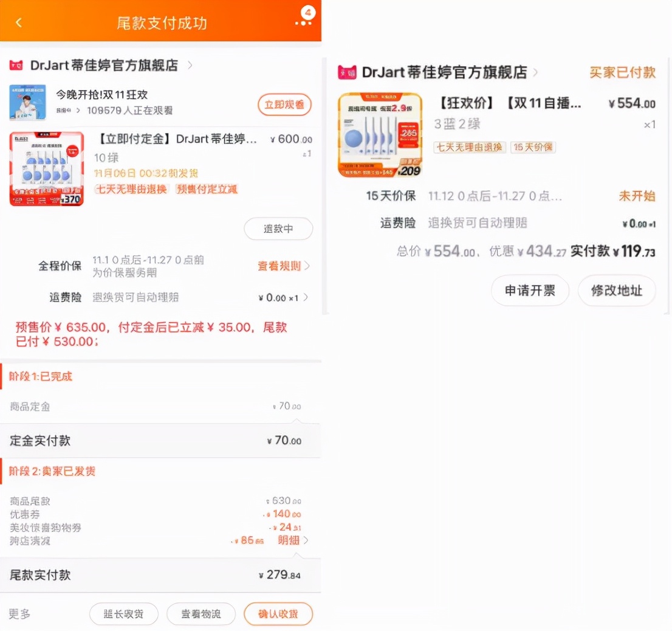Open the more options menu with badge 4
This screenshot has width=672, height=631.
tap(303, 20)
